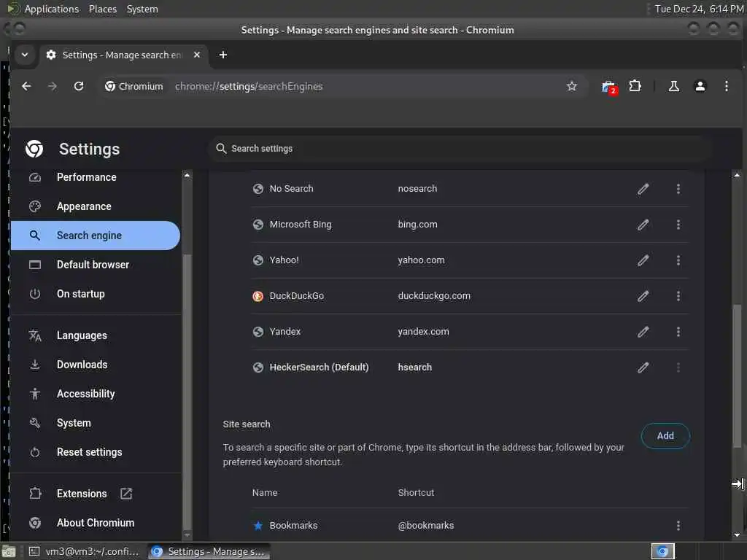Viewport: 747px width, 560px height.
Task: Edit the Microsoft Bing engine entry
Action: tap(643, 225)
